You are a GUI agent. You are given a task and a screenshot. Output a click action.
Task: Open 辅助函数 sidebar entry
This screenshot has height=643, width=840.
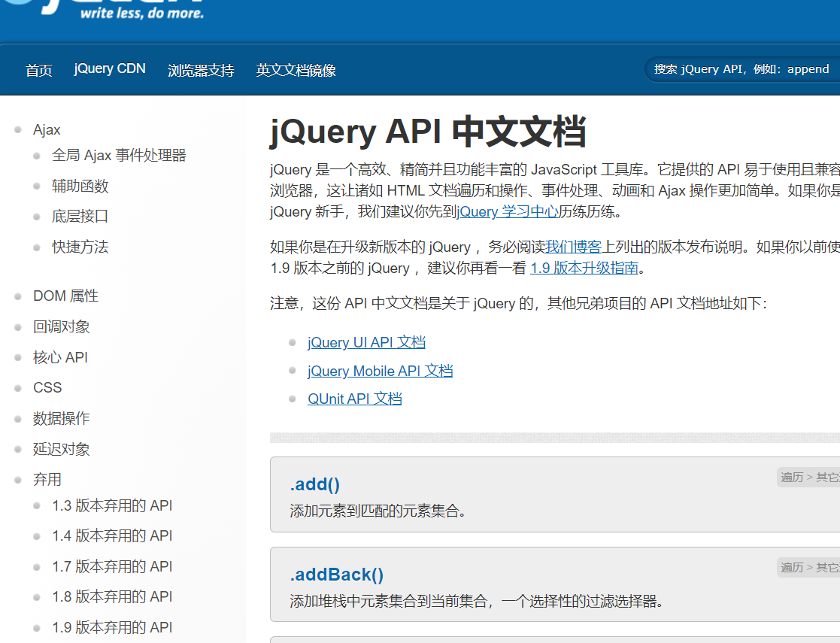[x=80, y=186]
